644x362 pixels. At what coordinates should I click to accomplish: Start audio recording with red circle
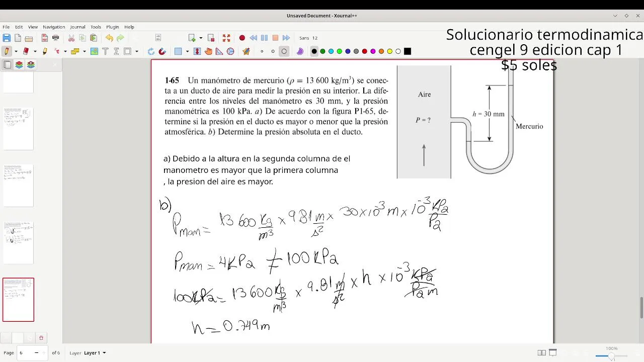point(242,38)
